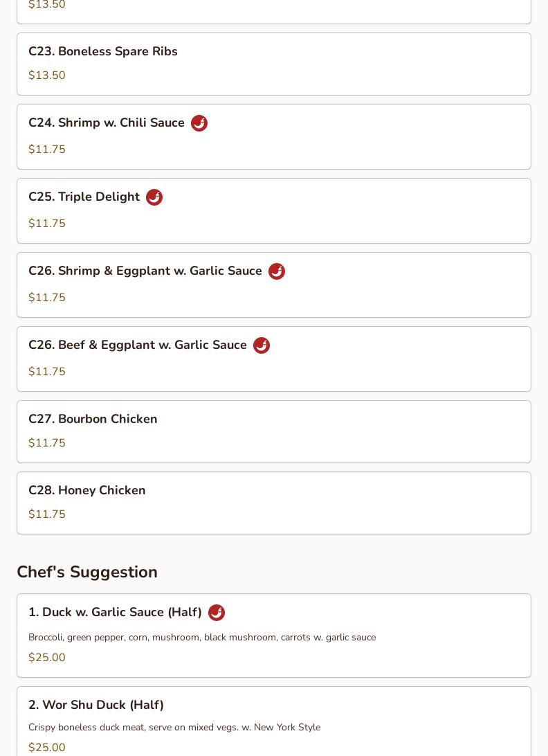Click spicy icon beside Shrimp w. Chili Sauce
This screenshot has width=548, height=756.
click(x=199, y=123)
